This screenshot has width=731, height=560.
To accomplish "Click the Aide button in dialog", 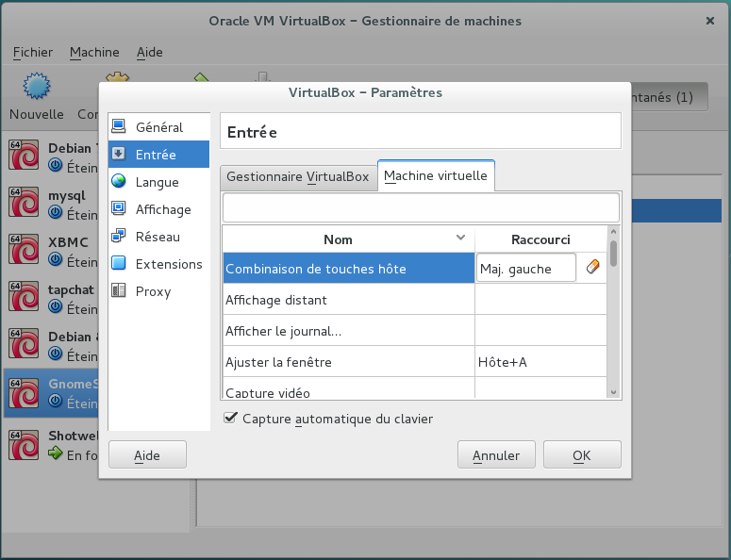I will pos(147,454).
